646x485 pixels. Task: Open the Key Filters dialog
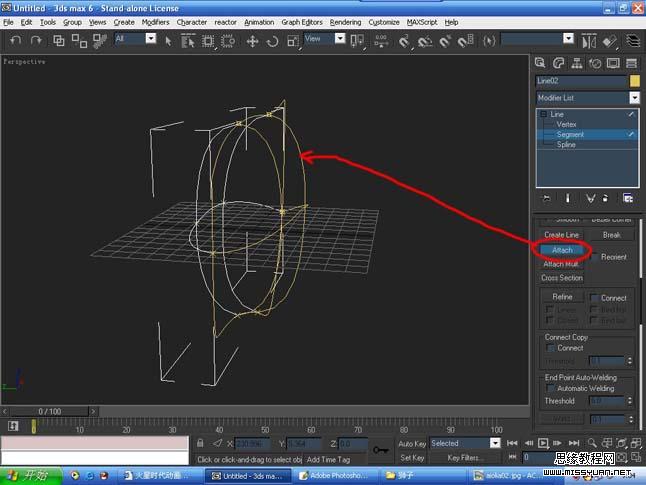pos(465,457)
